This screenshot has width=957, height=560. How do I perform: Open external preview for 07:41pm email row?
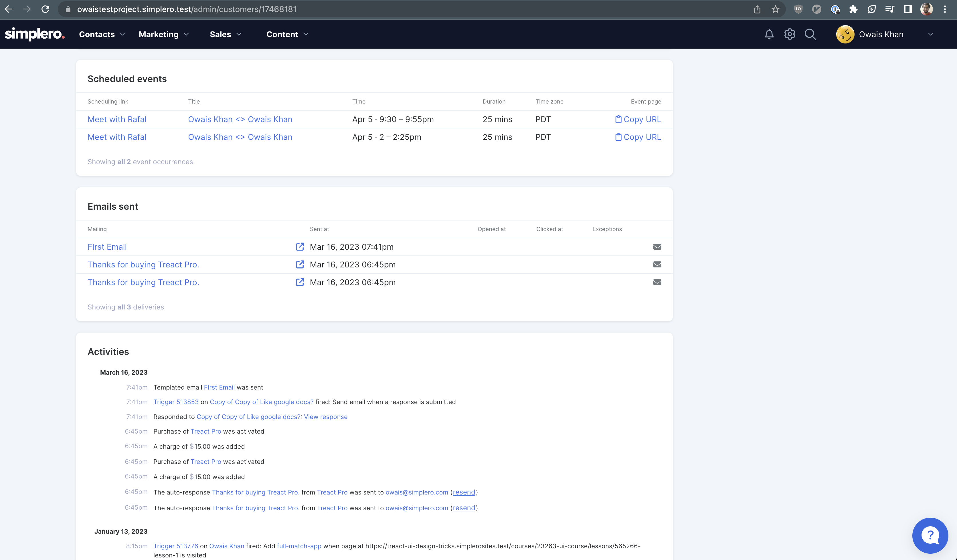coord(300,247)
